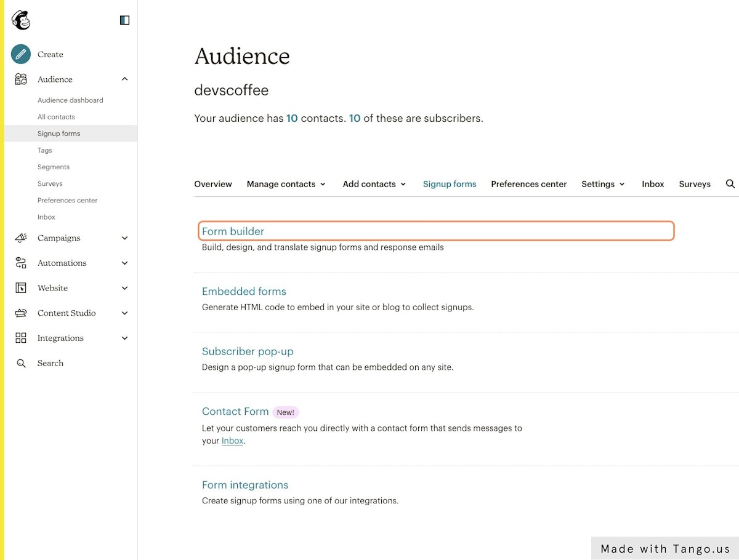Toggle the sidebar collapse icon
The width and height of the screenshot is (739, 560).
pos(124,20)
